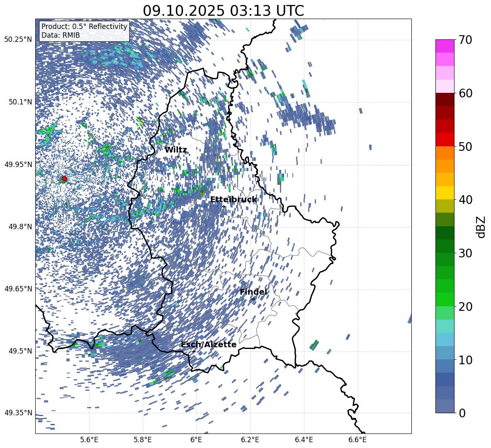
Task: Click the Ettelbruck location cross marker
Action: pyautogui.click(x=224, y=206)
